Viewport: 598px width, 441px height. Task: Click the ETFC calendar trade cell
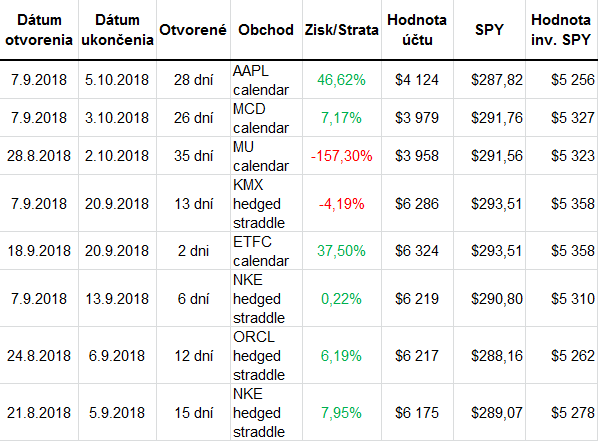pyautogui.click(x=266, y=251)
